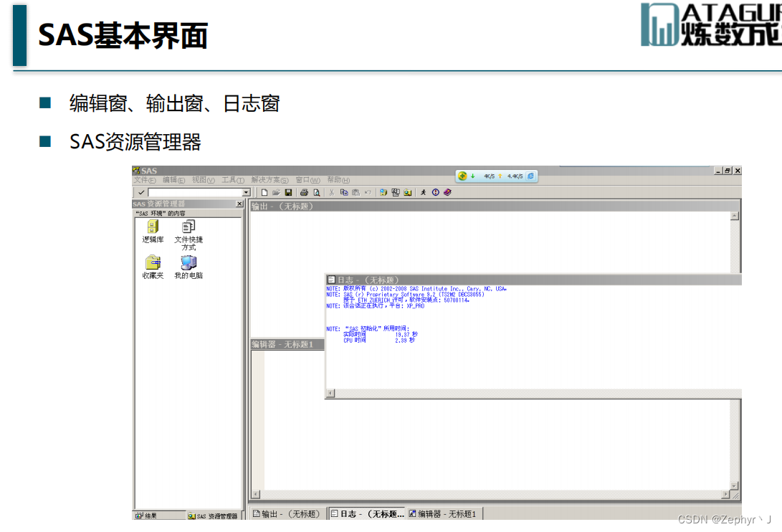Click the log window left scroll arrow
The image size is (782, 532).
(330, 393)
